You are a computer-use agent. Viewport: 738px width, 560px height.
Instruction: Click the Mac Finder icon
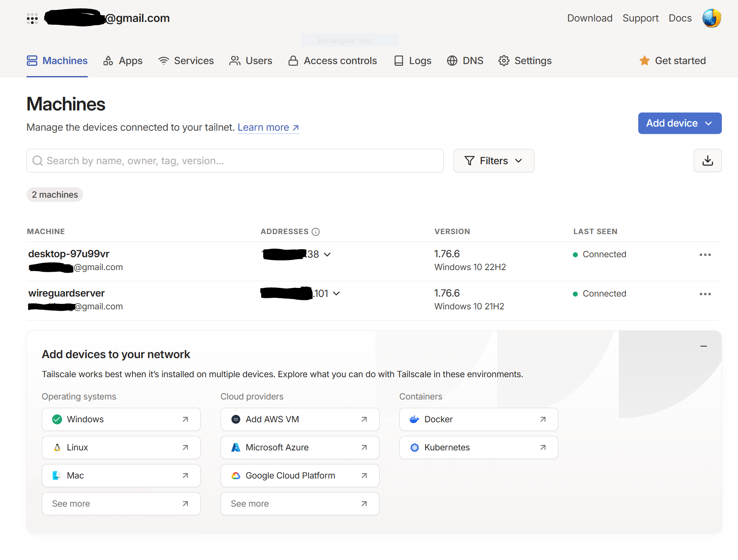(x=57, y=476)
